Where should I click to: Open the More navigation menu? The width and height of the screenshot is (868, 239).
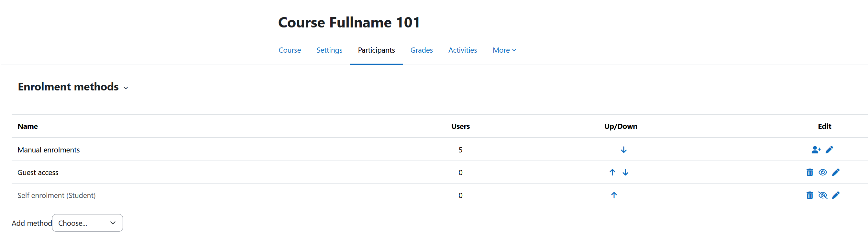click(x=504, y=50)
